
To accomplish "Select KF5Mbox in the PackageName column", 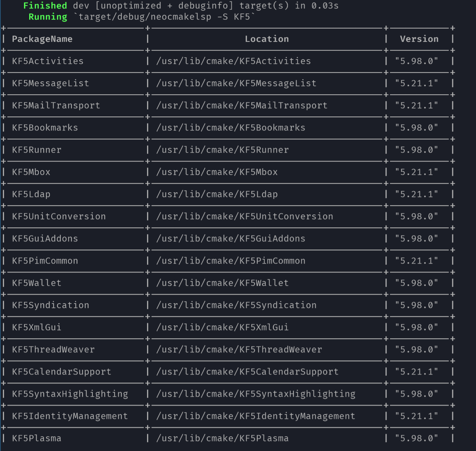I will pos(31,172).
